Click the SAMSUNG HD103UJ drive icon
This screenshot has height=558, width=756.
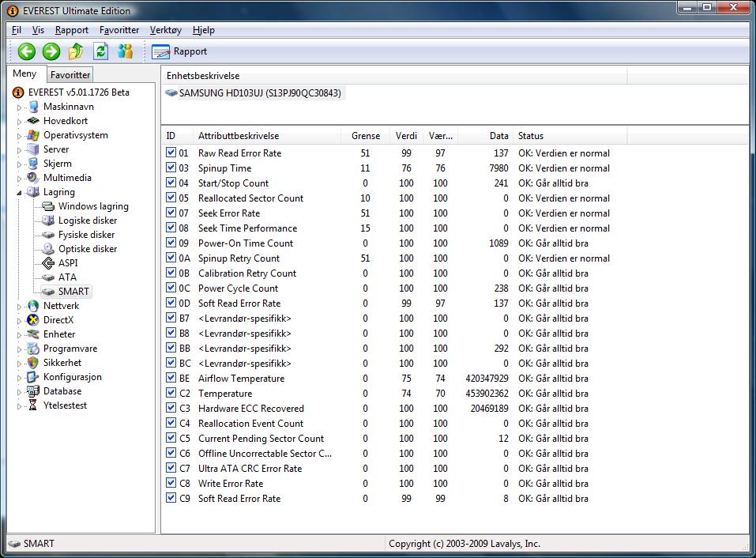point(171,92)
